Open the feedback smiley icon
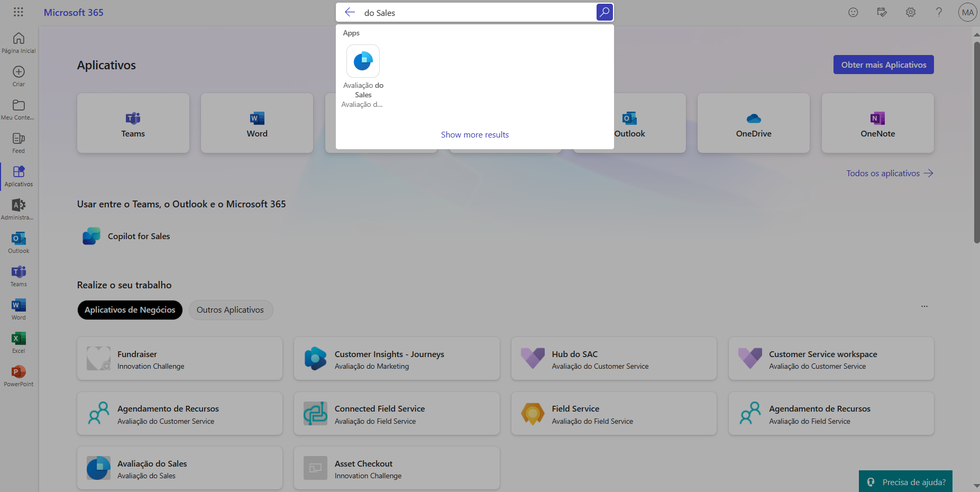The height and width of the screenshot is (492, 980). pyautogui.click(x=853, y=12)
